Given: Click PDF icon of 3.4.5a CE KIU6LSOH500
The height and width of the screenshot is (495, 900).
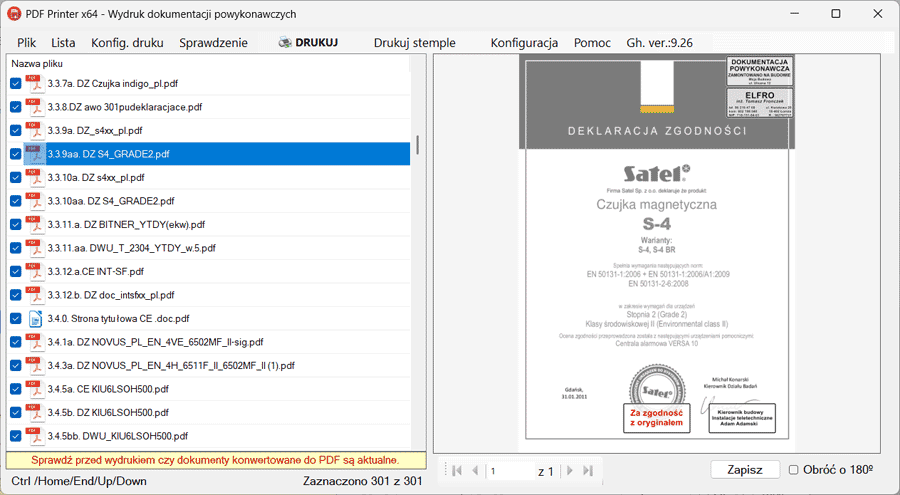Looking at the screenshot, I should click(x=33, y=389).
